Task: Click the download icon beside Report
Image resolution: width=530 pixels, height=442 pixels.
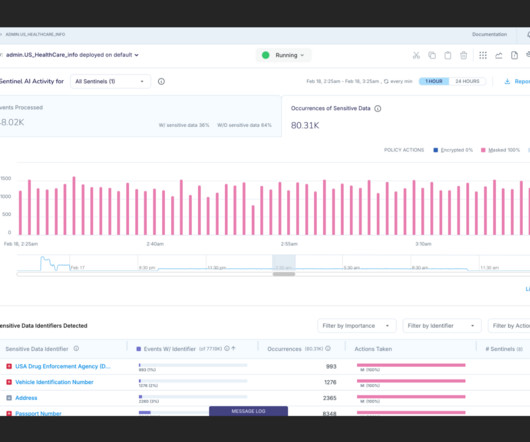Action: (x=507, y=81)
